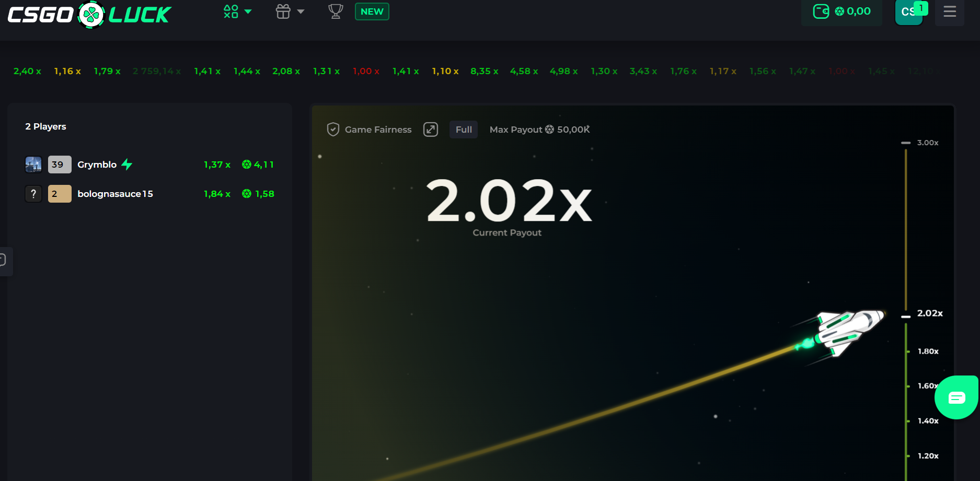Select the 8,35 x history result
Image resolution: width=980 pixels, height=481 pixels.
(484, 71)
